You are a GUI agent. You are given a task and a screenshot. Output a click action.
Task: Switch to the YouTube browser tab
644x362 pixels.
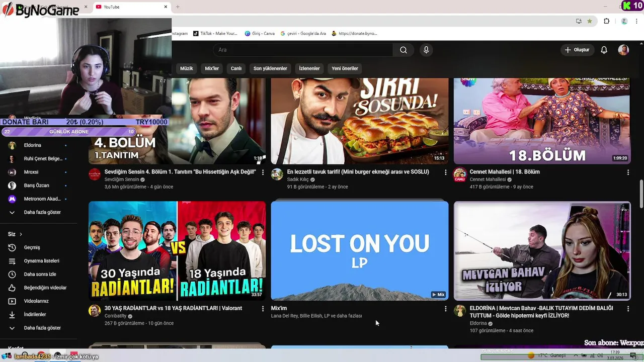131,7
